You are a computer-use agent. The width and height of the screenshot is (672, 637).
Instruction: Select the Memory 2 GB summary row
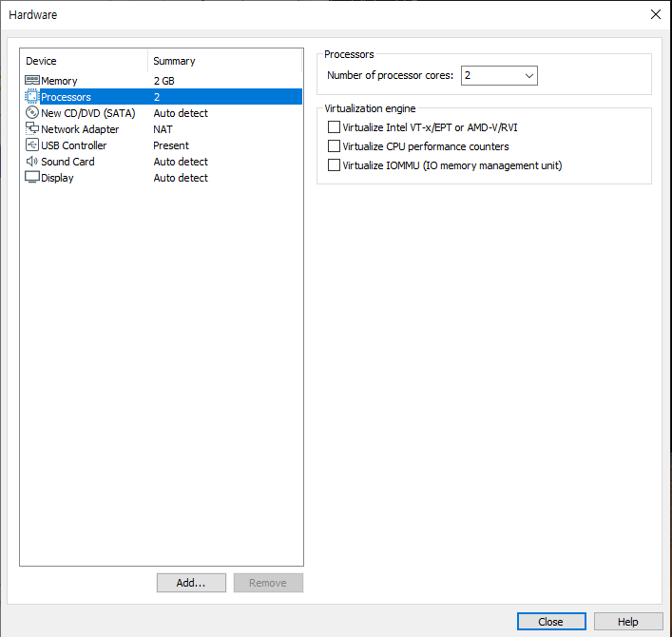click(x=164, y=81)
